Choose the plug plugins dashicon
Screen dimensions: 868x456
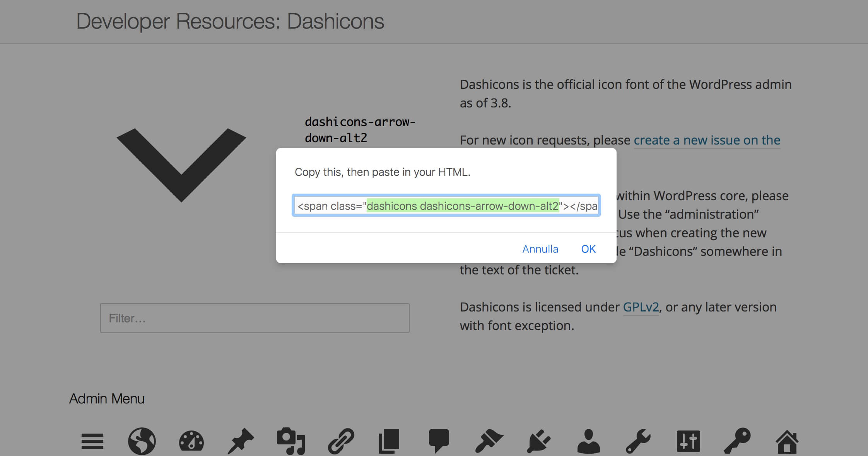pos(538,441)
